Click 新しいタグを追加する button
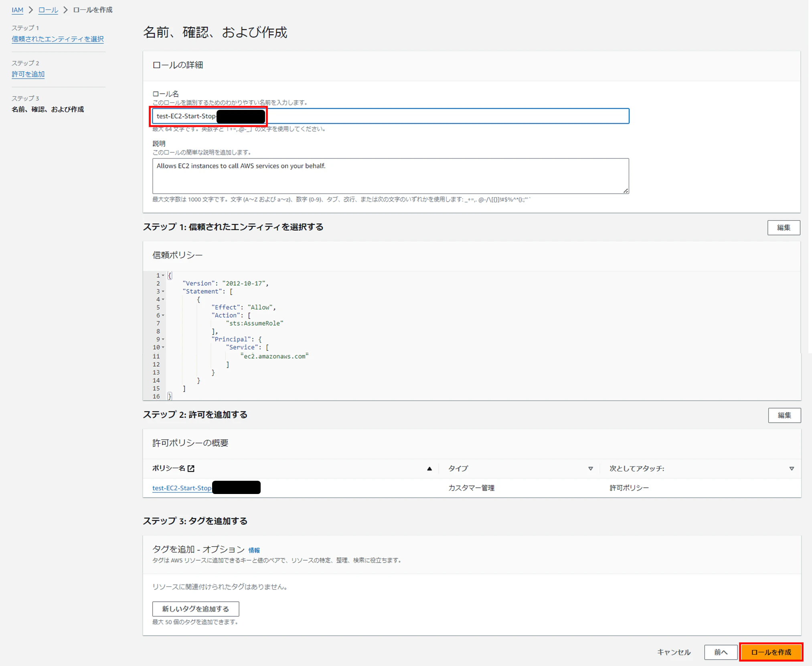812x666 pixels. [195, 609]
